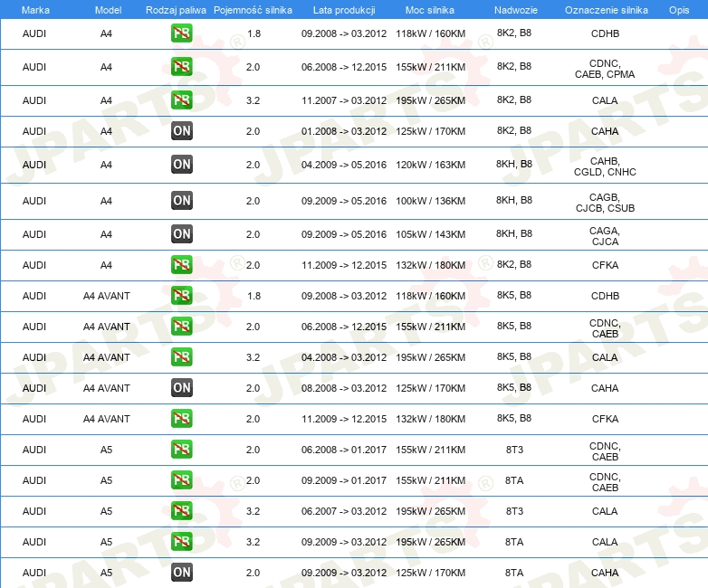Image resolution: width=708 pixels, height=588 pixels.
Task: Click the petrol icon in the A5 8TA 2.0 155kW row
Action: point(181,480)
